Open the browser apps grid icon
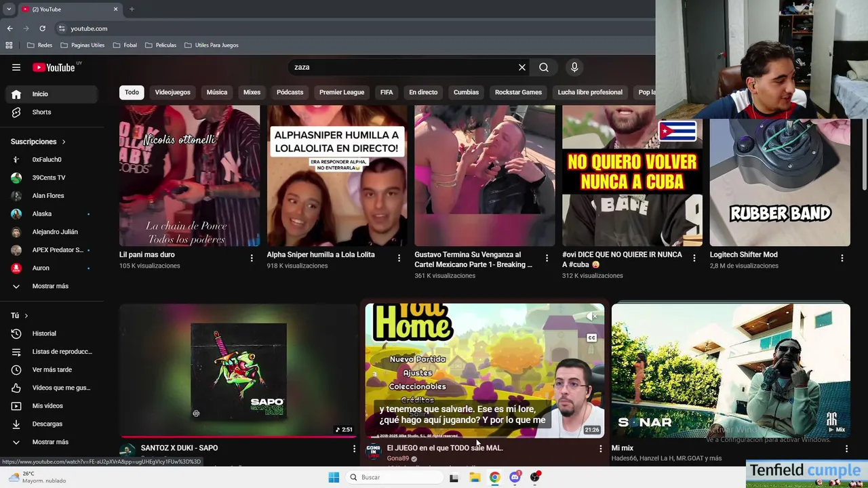 coord(9,45)
